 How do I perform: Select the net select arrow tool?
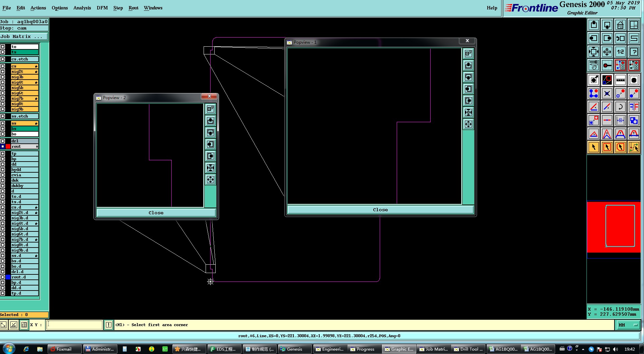click(x=634, y=147)
